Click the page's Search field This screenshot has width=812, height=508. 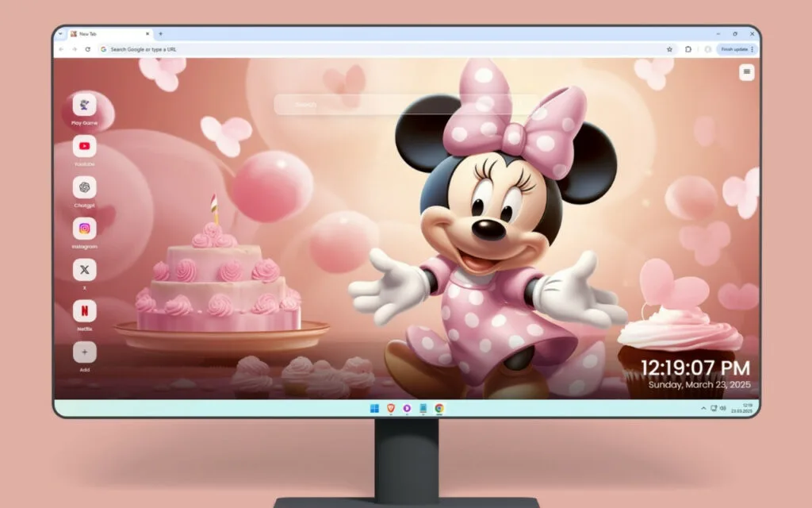407,104
